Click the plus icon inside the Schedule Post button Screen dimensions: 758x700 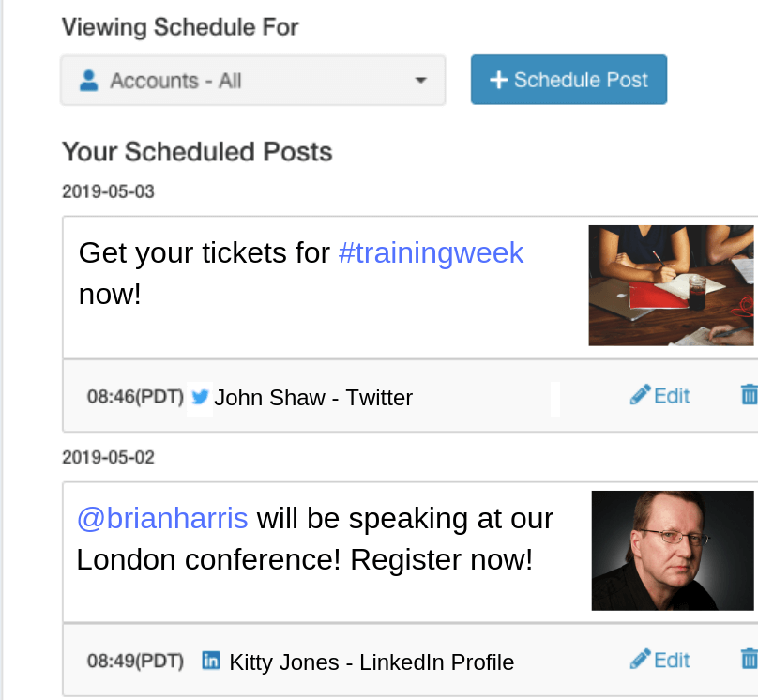coord(498,80)
